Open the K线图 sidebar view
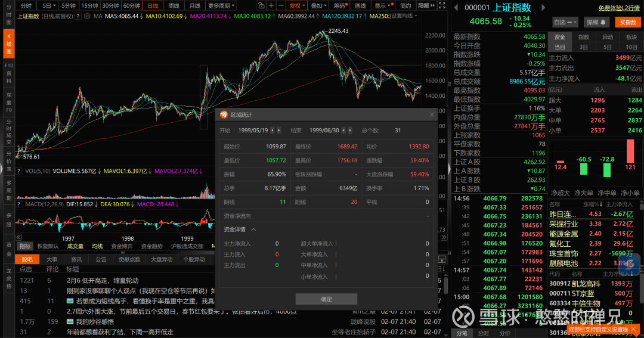This screenshot has height=338, width=644. click(x=8, y=44)
